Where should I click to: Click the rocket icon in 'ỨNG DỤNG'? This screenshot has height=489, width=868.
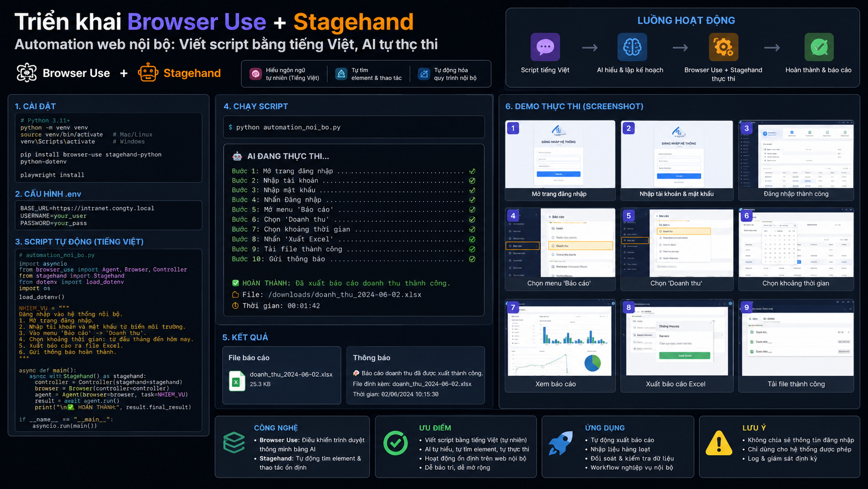coord(561,443)
